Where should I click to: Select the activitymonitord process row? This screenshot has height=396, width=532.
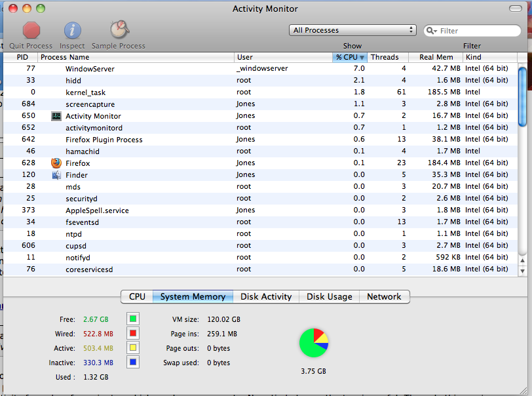[x=260, y=128]
